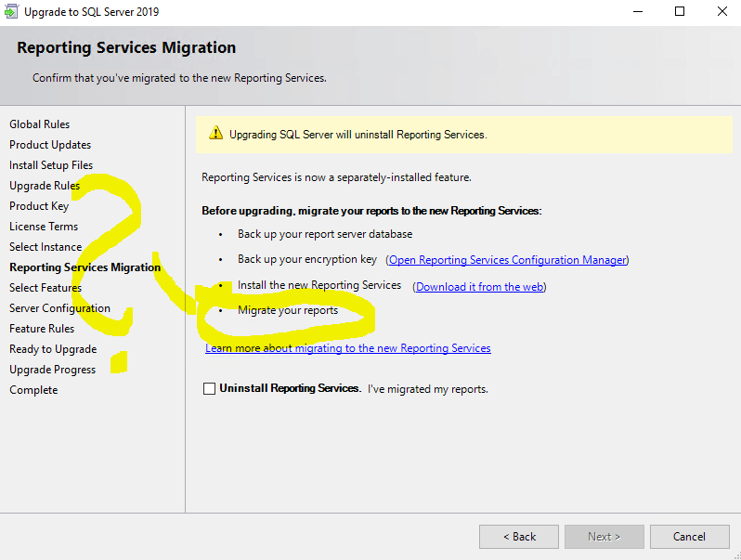Click the SQL Server setup title bar icon
741x560 pixels.
pyautogui.click(x=11, y=12)
